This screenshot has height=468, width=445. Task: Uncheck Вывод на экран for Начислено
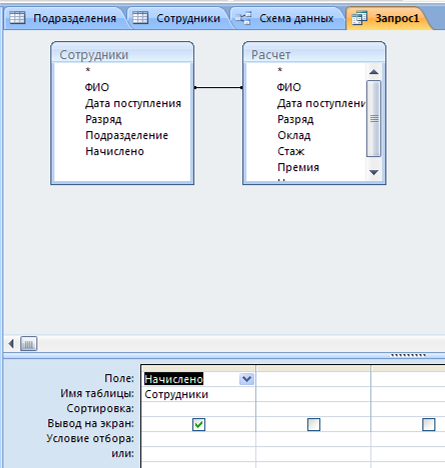199,424
